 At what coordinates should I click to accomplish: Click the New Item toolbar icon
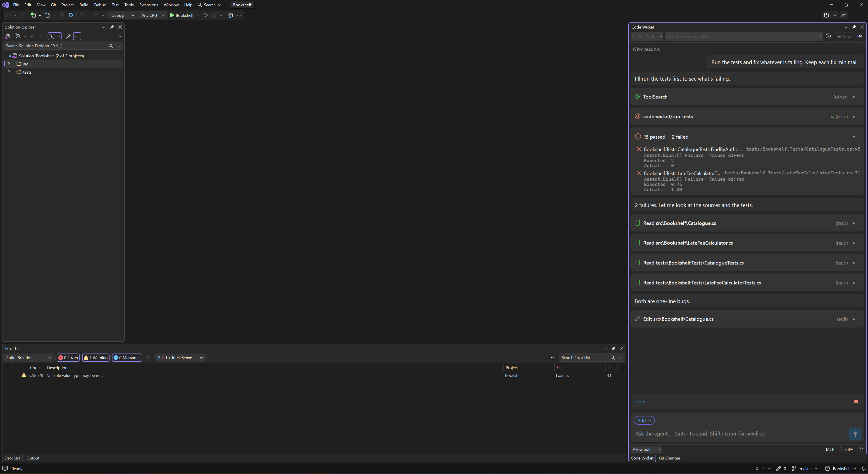tap(33, 15)
